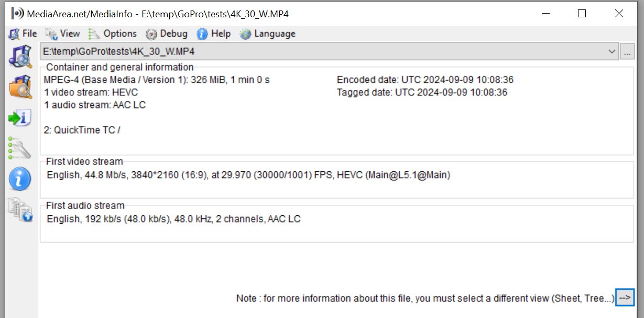
Task: Open the File menu
Action: click(23, 34)
